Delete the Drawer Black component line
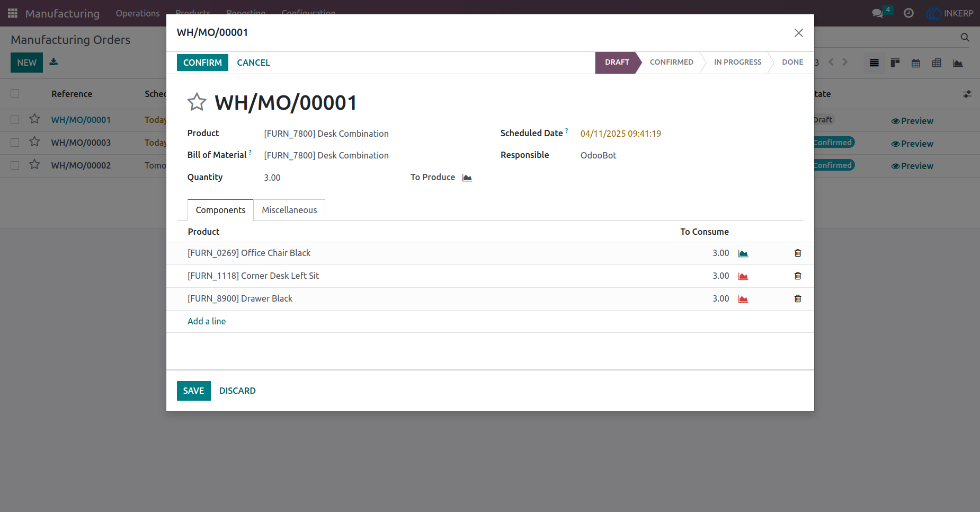This screenshot has height=512, width=980. pos(798,298)
